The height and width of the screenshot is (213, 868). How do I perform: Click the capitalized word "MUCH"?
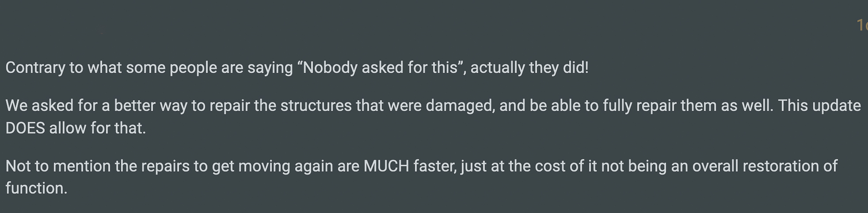pos(386,166)
